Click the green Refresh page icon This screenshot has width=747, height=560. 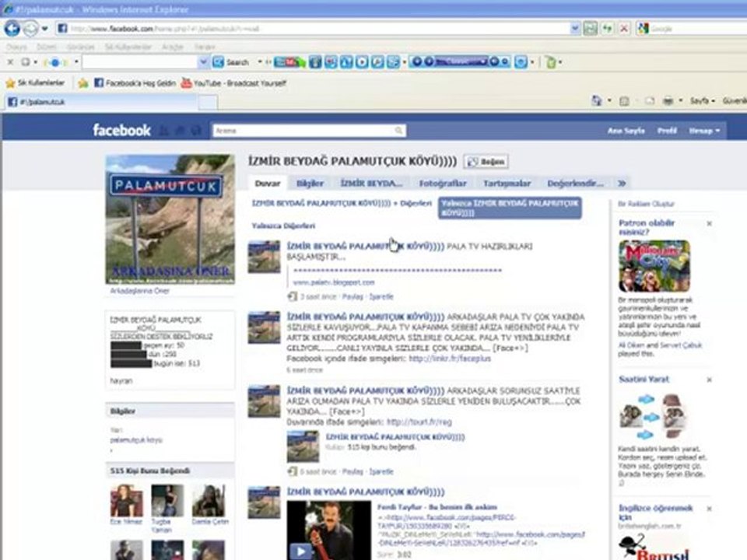coord(607,29)
